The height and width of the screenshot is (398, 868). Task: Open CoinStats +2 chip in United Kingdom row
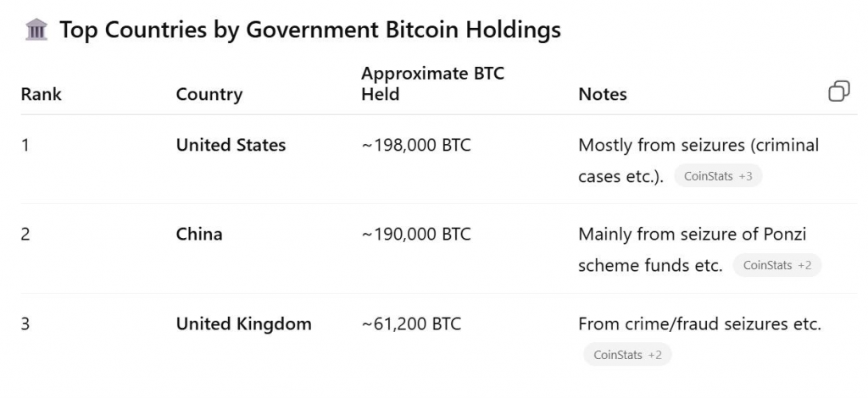point(627,355)
